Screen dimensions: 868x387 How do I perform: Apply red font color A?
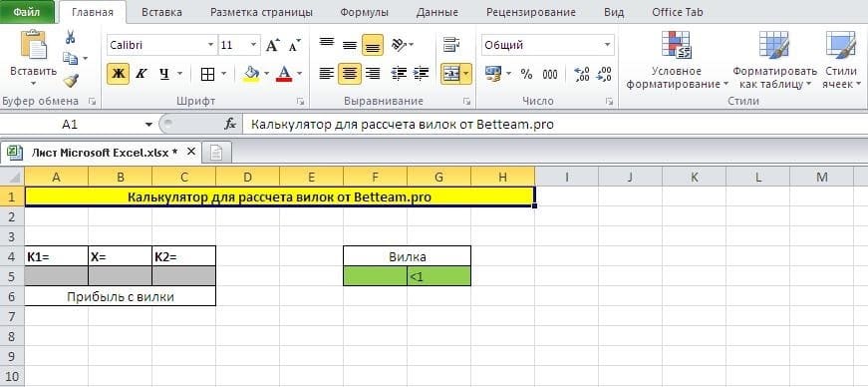[x=284, y=74]
